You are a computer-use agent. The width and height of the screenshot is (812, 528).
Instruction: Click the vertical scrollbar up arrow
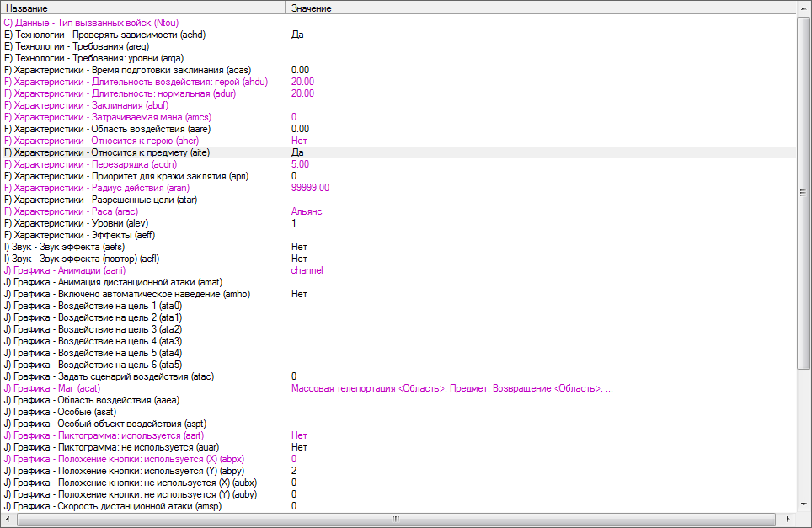804,8
